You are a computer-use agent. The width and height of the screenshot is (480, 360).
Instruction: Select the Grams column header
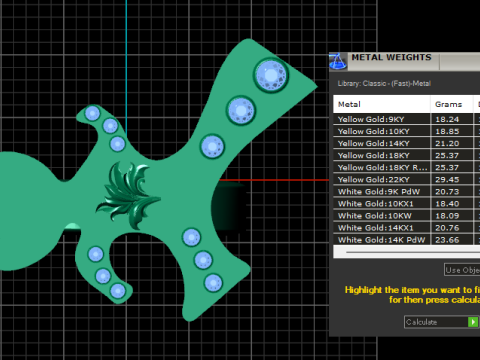[452, 104]
